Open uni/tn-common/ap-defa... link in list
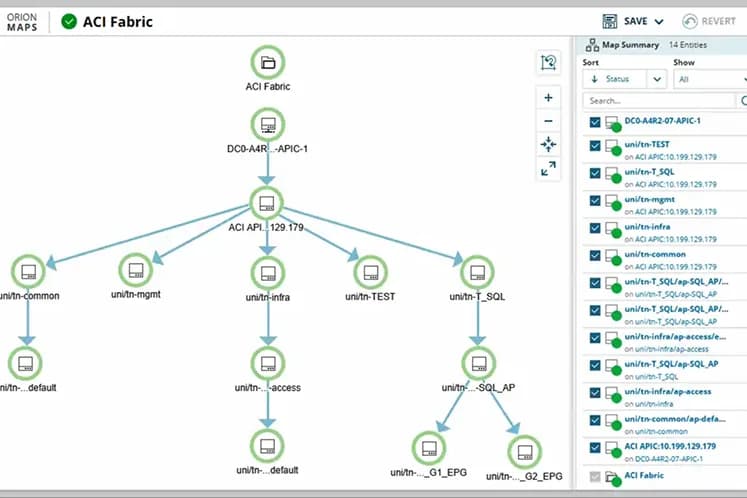The height and width of the screenshot is (498, 747). 675,419
